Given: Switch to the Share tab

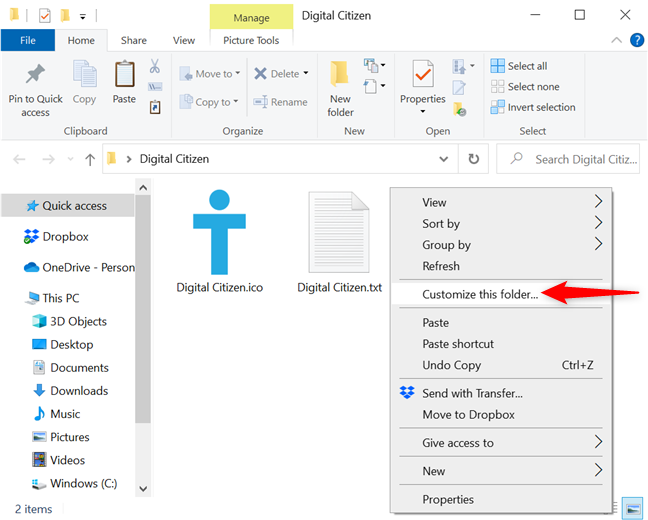Looking at the screenshot, I should point(133,40).
